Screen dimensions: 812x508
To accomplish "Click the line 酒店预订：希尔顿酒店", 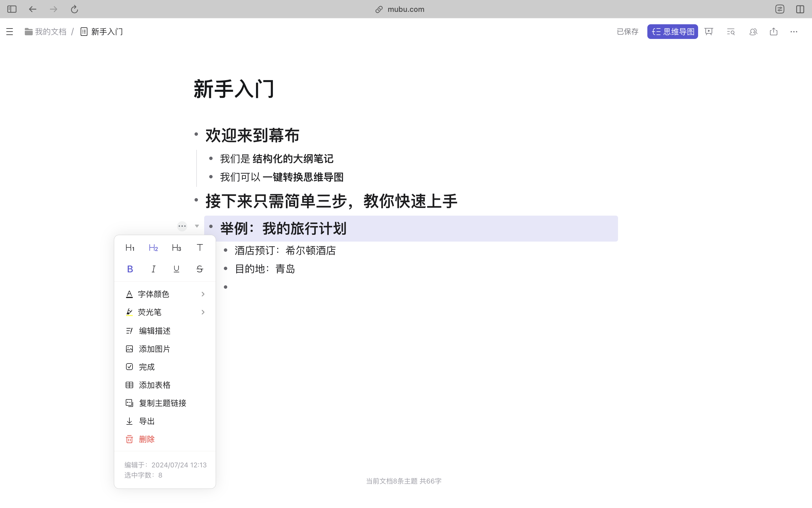I will coord(285,250).
